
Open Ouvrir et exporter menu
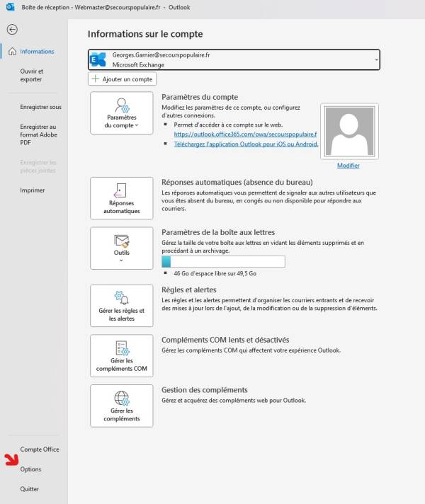click(32, 75)
